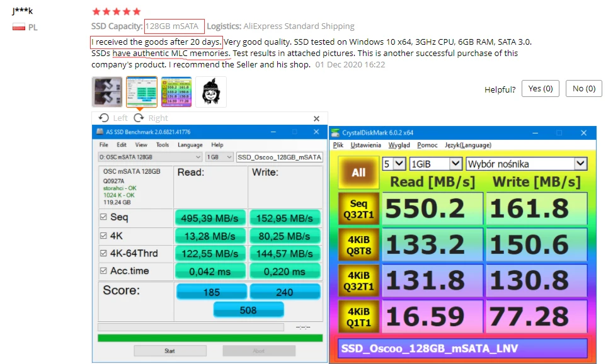
Task: Open the CrystalDiskMark thumbnail
Action: point(176,92)
